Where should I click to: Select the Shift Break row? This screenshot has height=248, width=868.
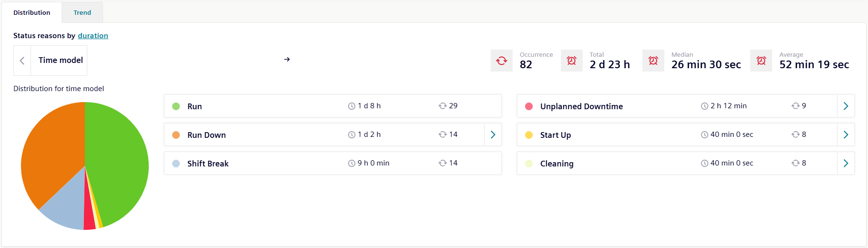(333, 163)
